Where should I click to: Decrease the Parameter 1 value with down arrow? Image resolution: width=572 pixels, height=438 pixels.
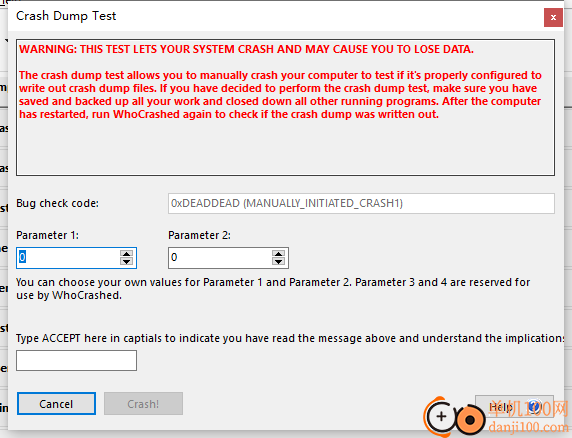(126, 261)
